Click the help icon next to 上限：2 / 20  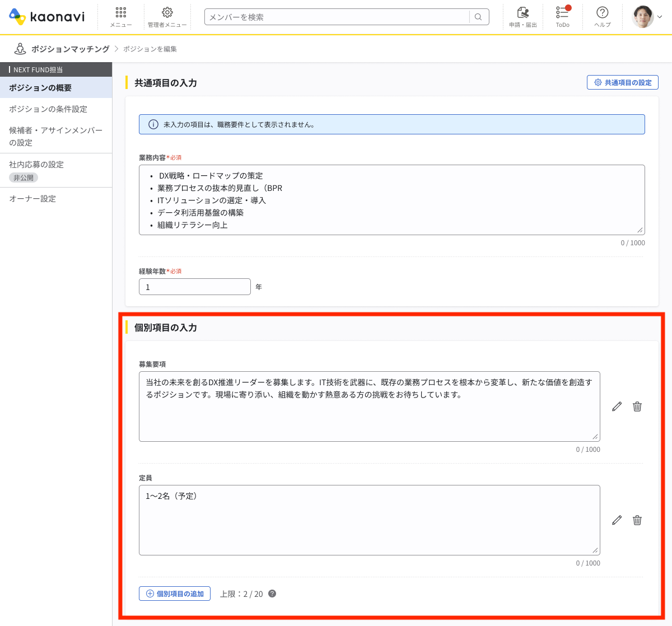point(272,594)
